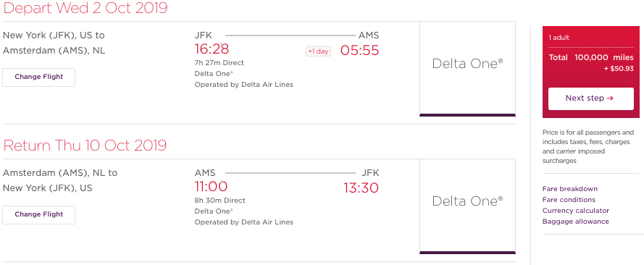Viewport: 644px width, 265px height.
Task: Check the Baggage allowance link
Action: (x=575, y=222)
